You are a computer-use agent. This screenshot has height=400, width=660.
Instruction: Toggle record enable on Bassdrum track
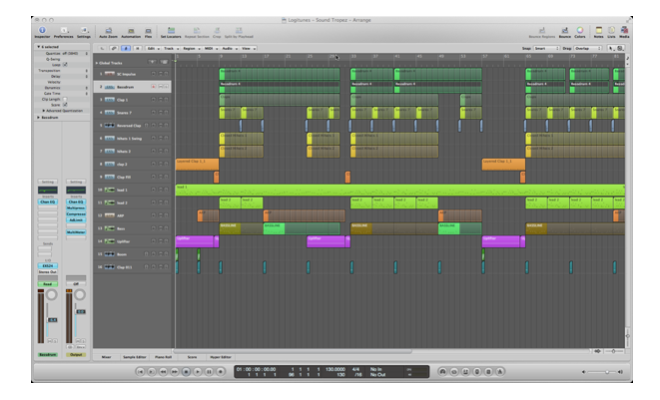point(153,87)
